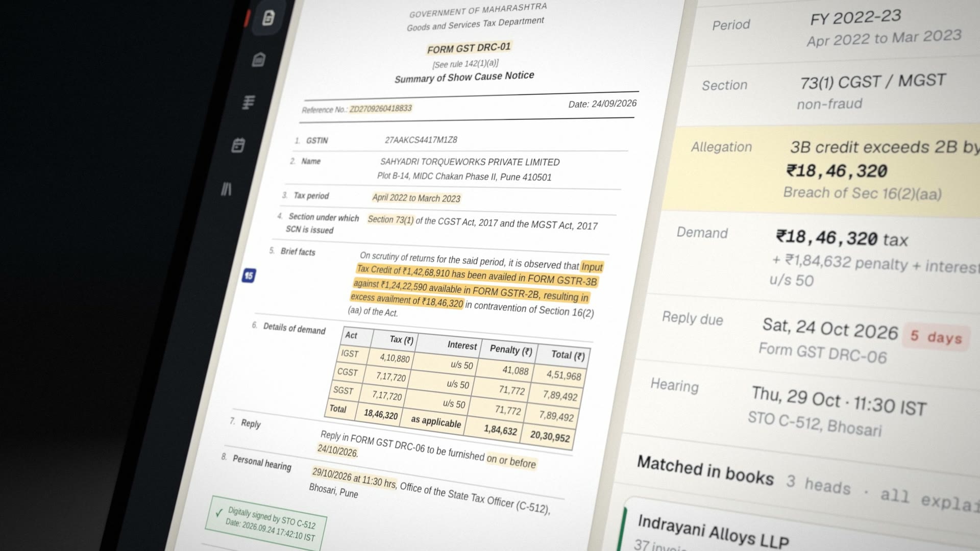This screenshot has width=980, height=551.
Task: Click the Matched in books heading
Action: pos(705,470)
